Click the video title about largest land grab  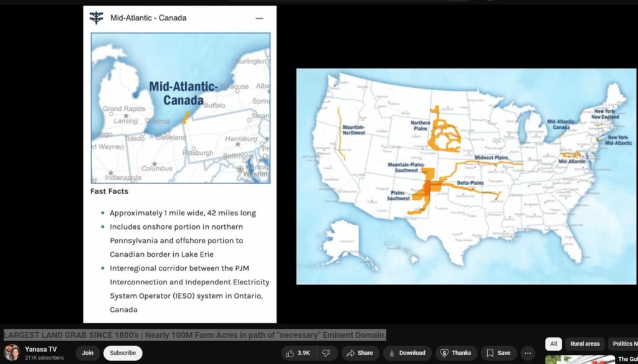195,335
